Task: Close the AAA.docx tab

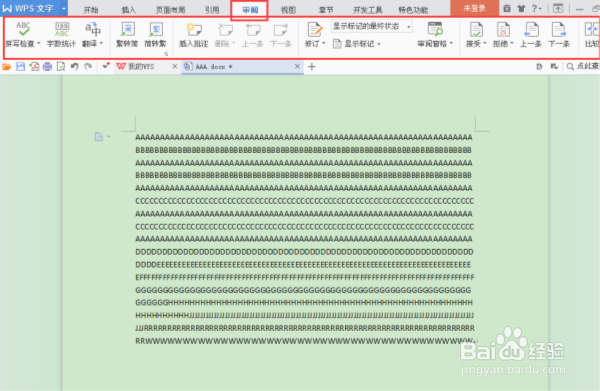Action: pyautogui.click(x=297, y=67)
